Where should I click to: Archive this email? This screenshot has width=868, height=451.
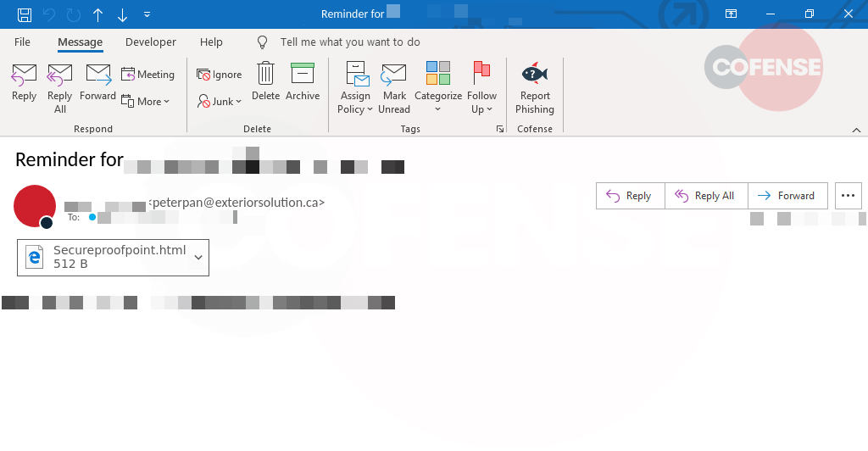(303, 83)
